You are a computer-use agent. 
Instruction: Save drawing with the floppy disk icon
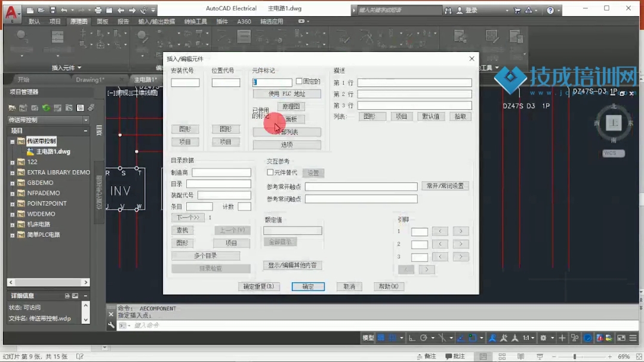click(x=53, y=10)
